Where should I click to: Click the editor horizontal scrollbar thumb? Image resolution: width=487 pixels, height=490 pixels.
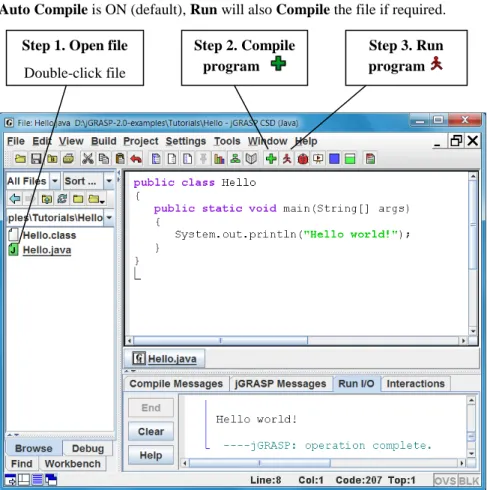220,341
